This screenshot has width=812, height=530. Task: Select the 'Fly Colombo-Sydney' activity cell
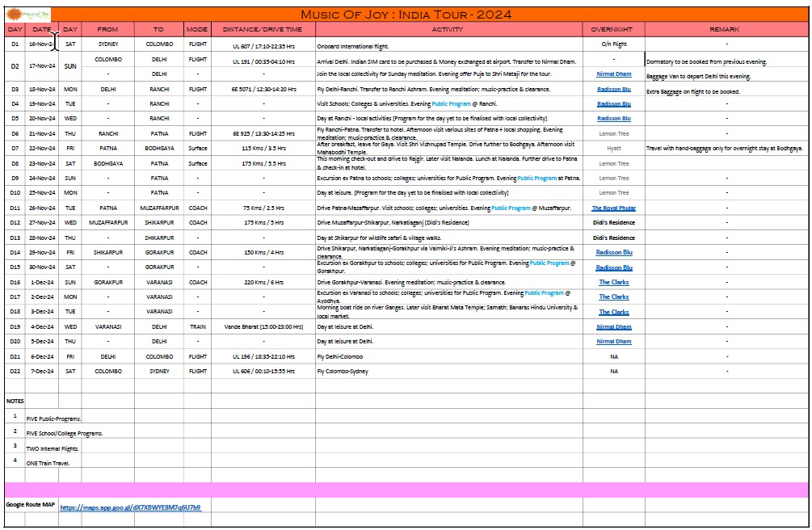448,371
